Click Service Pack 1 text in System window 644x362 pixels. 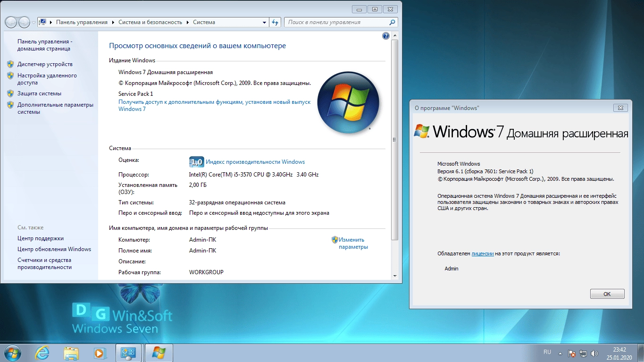(x=135, y=94)
